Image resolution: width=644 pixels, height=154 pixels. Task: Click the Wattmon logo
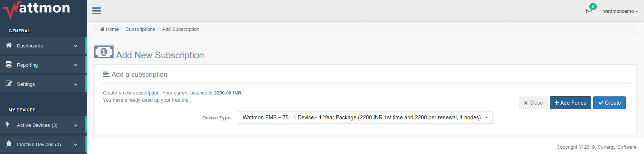coord(37,9)
